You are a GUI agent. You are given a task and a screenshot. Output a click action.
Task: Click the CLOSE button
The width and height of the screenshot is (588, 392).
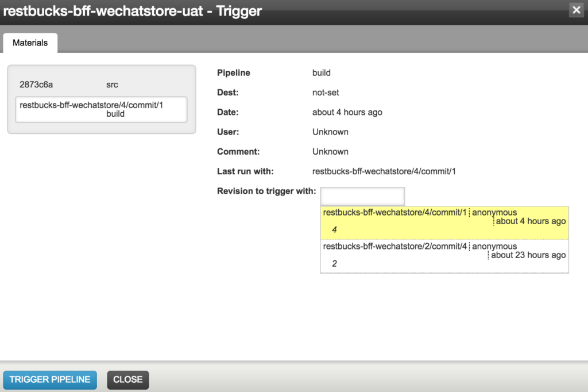click(x=128, y=379)
